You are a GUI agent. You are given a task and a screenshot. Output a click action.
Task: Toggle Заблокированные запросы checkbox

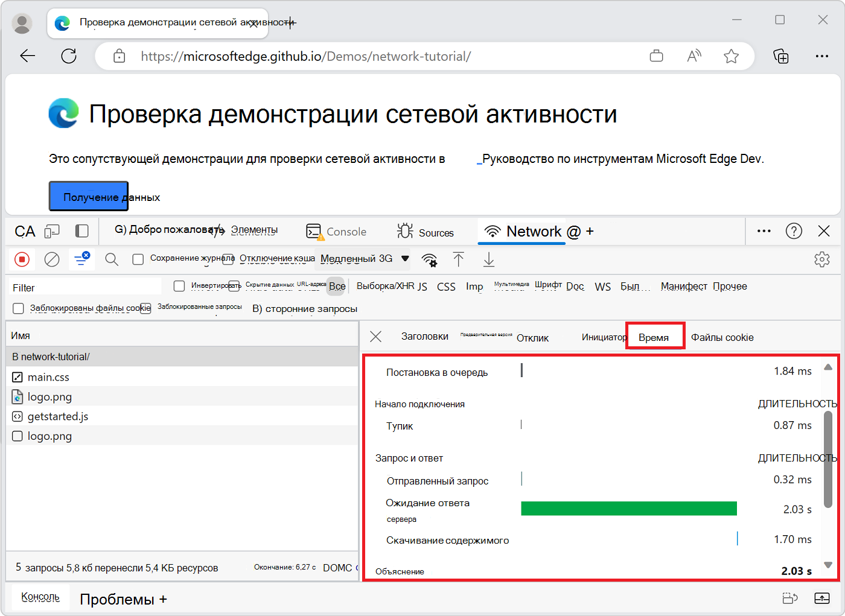point(145,308)
